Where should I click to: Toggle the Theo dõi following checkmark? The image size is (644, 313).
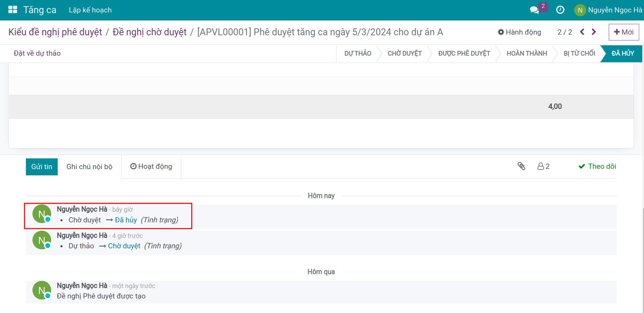click(597, 166)
